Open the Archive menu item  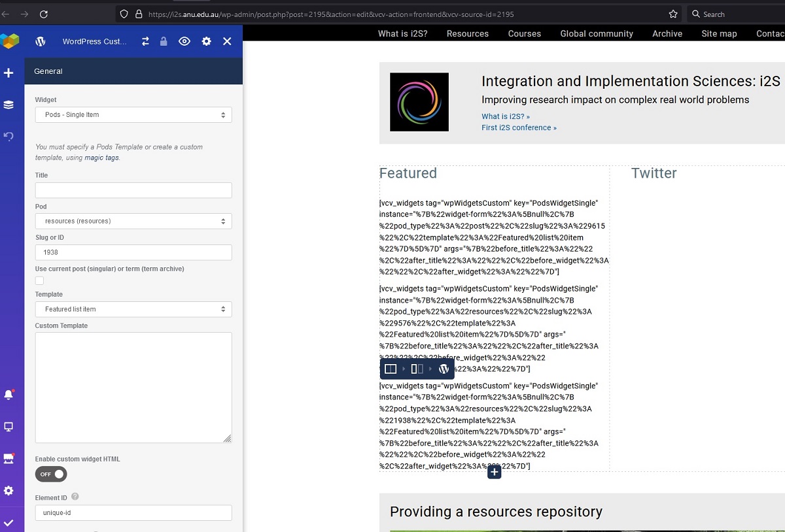click(667, 33)
